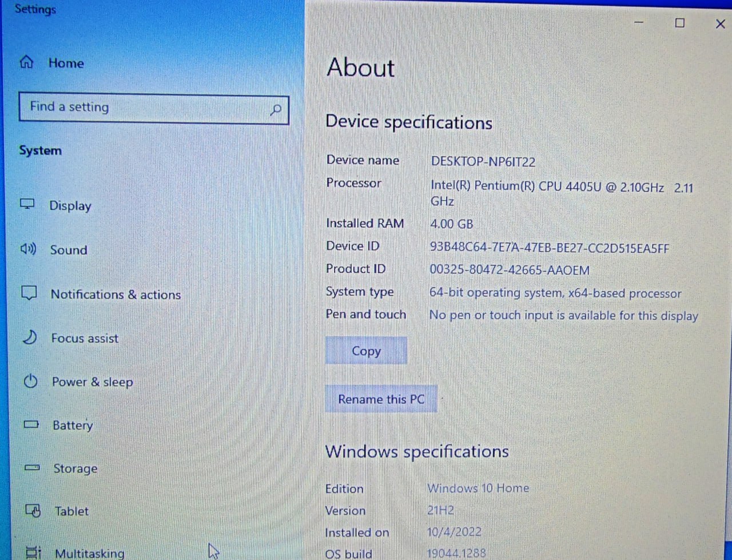Screen dimensions: 732x560
Task: Select Focus assist in sidebar
Action: click(x=85, y=338)
